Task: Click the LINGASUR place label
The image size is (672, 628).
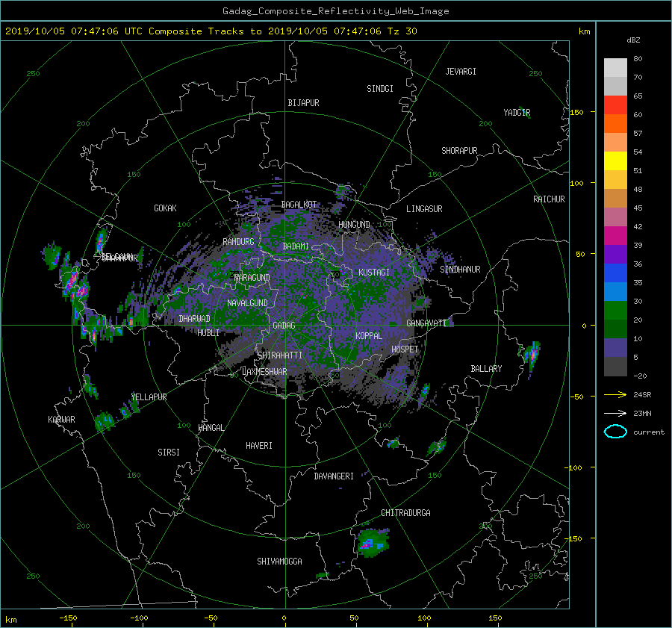Action: click(424, 209)
